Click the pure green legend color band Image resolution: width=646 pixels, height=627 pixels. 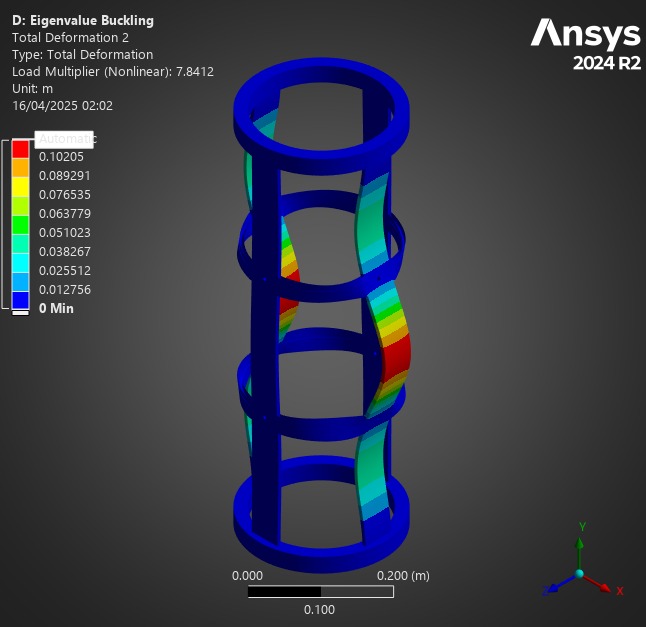tap(20, 224)
